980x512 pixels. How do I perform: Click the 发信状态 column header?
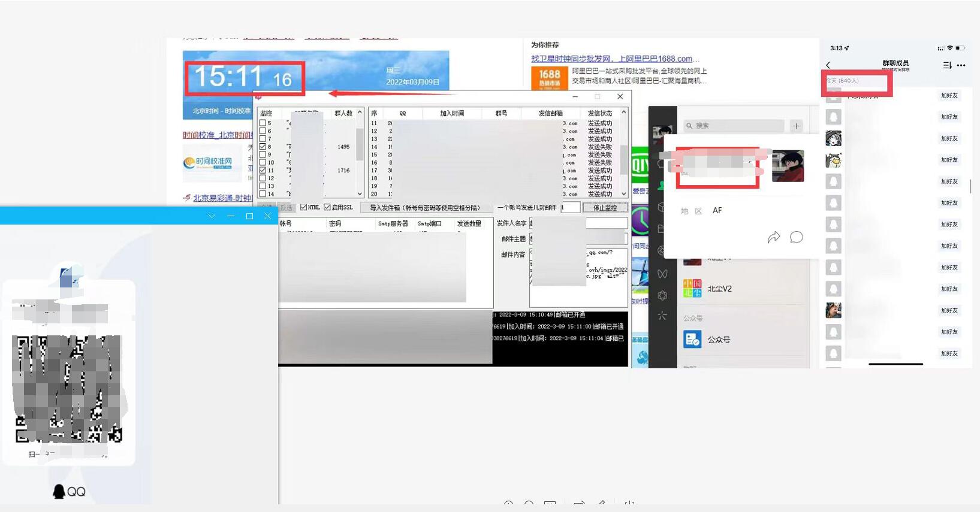[599, 113]
